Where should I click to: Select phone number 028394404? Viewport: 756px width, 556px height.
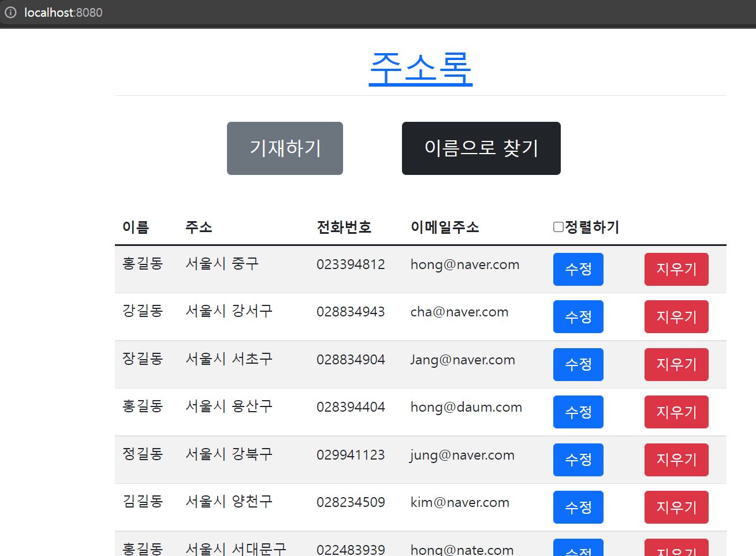point(351,407)
